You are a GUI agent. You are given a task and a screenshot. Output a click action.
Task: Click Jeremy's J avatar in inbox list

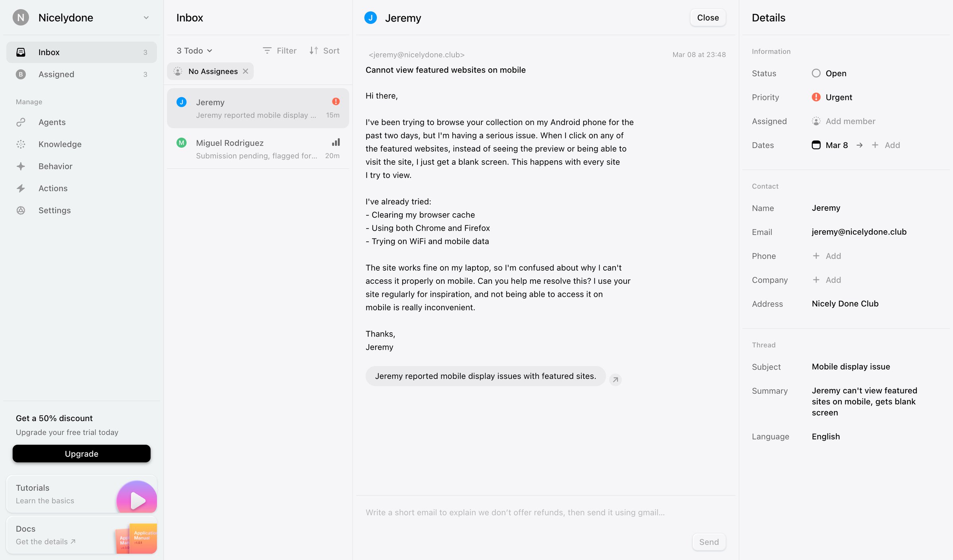tap(181, 102)
